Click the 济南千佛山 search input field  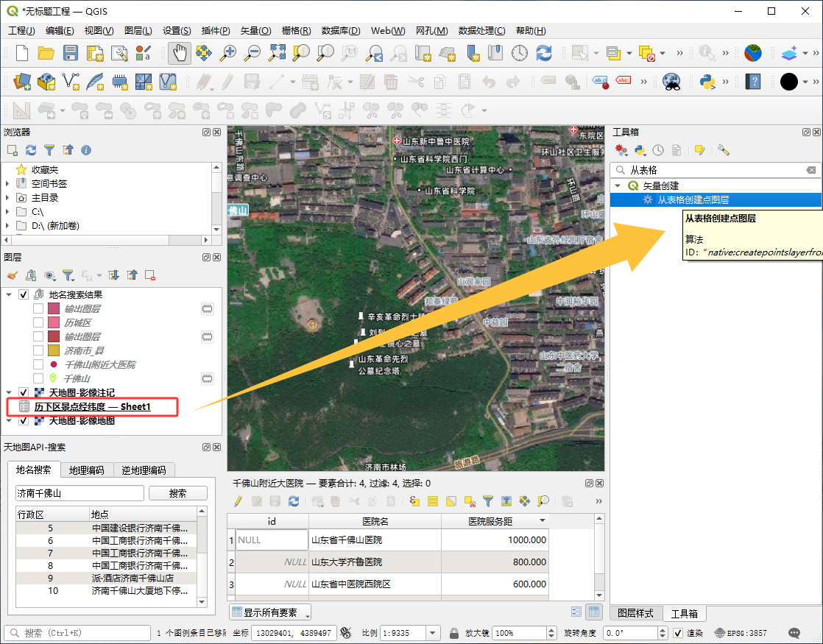[80, 493]
